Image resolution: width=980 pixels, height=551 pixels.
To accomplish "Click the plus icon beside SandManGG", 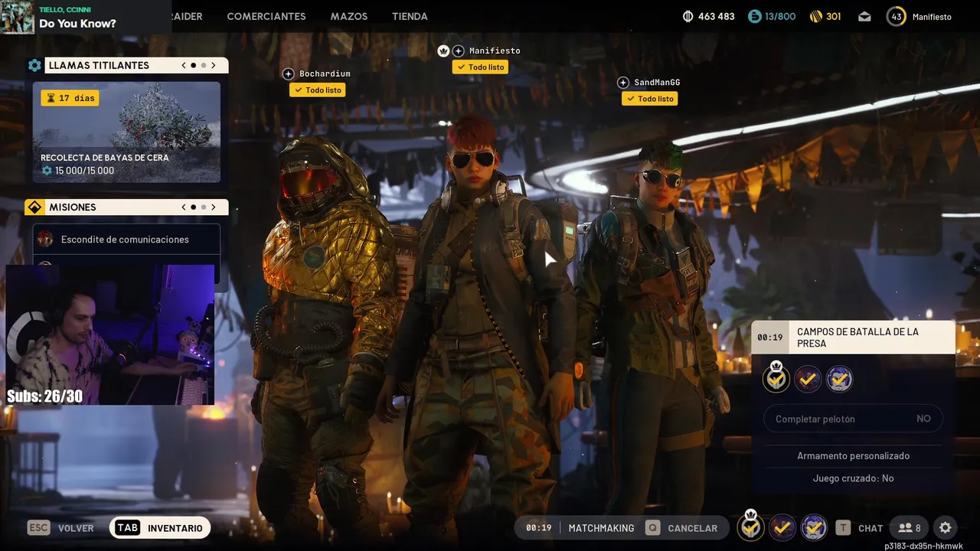I will (x=622, y=83).
